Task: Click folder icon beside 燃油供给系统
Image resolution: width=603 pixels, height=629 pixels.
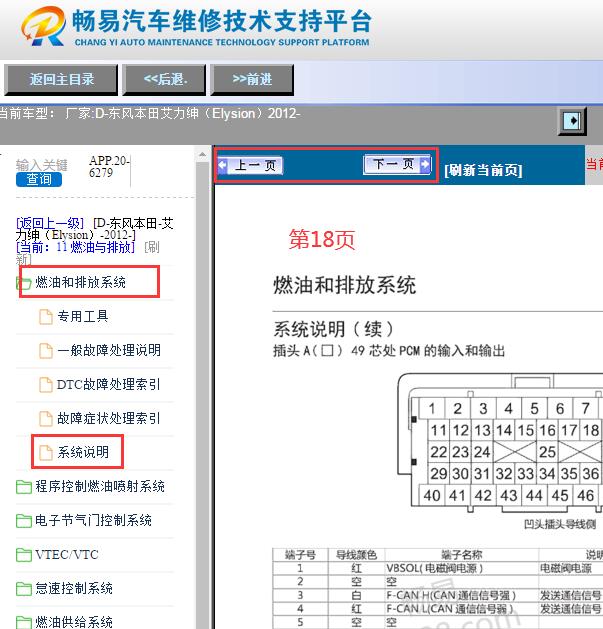Action: (24, 623)
